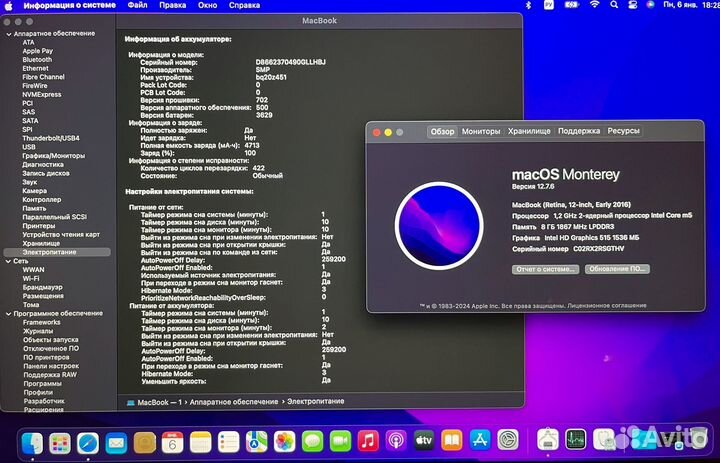Open the Music app in Dock
720x463 pixels.
[368, 442]
